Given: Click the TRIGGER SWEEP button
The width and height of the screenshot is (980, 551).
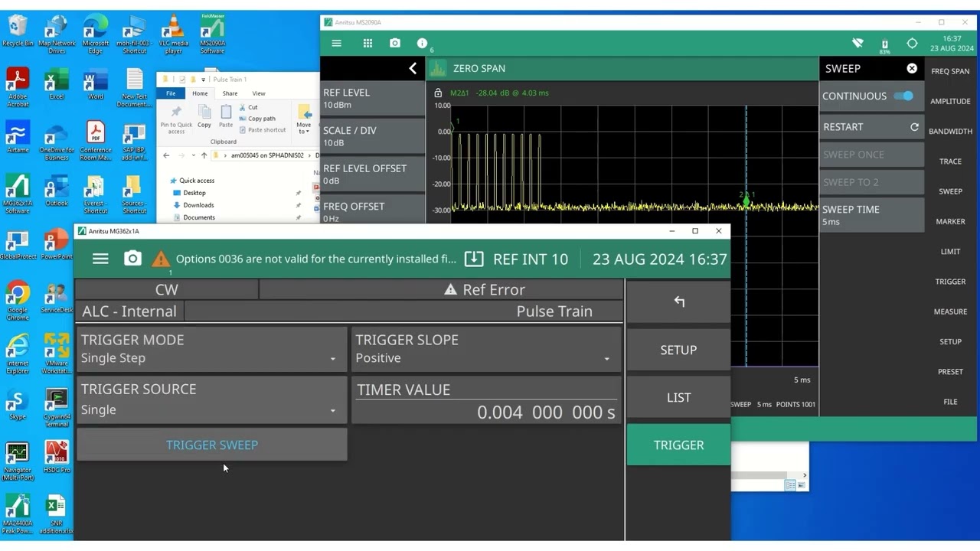Looking at the screenshot, I should tap(212, 445).
